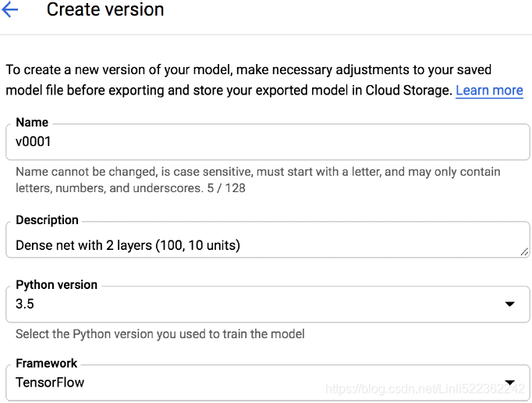Click the Select the Python version hint

160,334
